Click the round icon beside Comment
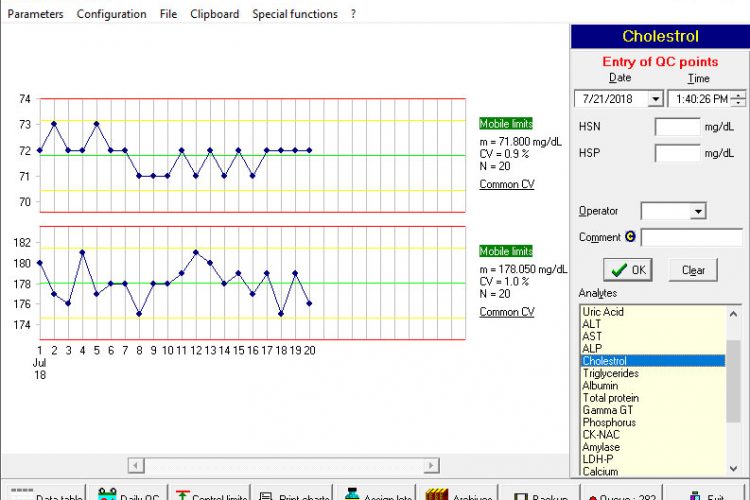750x500 pixels. click(630, 237)
